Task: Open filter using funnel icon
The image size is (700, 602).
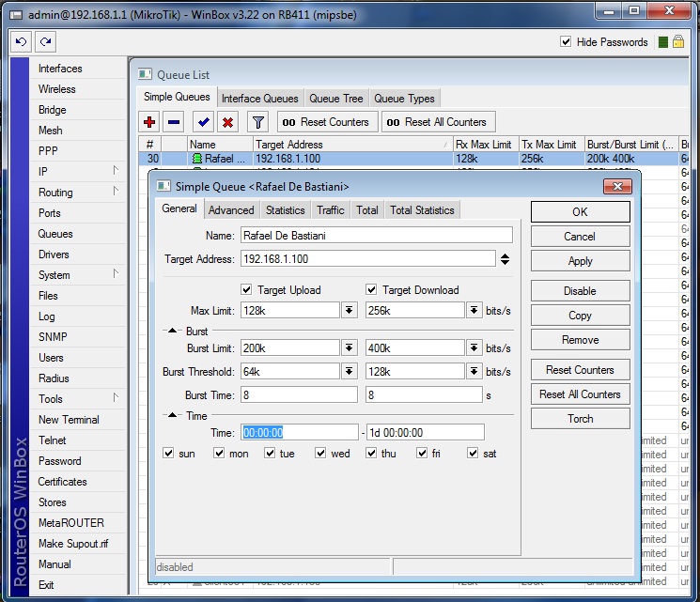Action: 257,122
